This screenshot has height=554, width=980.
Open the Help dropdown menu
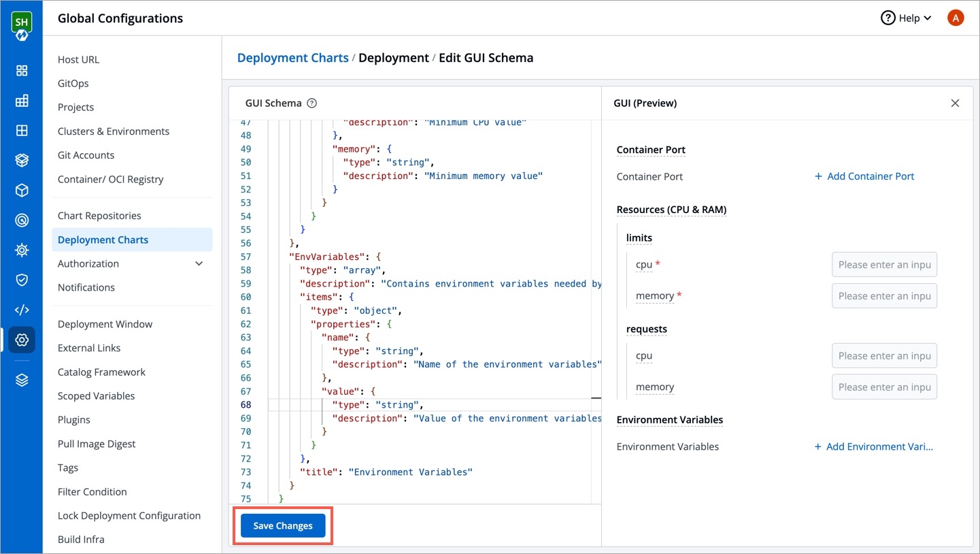[906, 18]
